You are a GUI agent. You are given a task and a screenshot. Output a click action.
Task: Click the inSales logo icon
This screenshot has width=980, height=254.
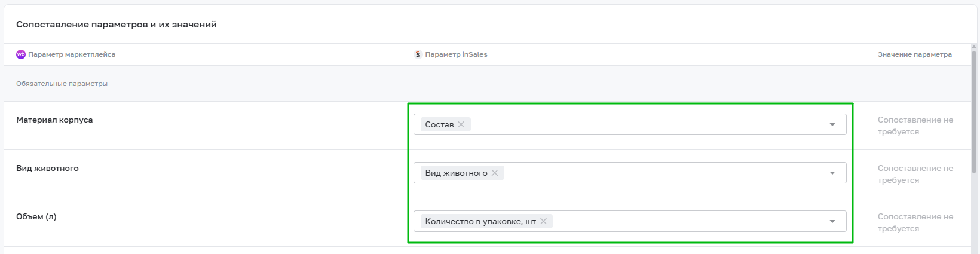(418, 54)
